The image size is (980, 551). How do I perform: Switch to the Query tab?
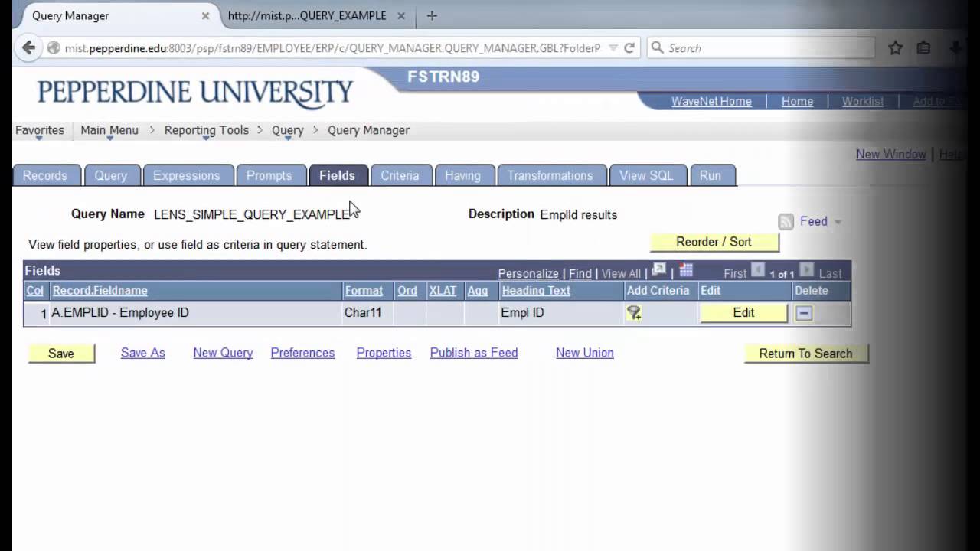click(111, 175)
